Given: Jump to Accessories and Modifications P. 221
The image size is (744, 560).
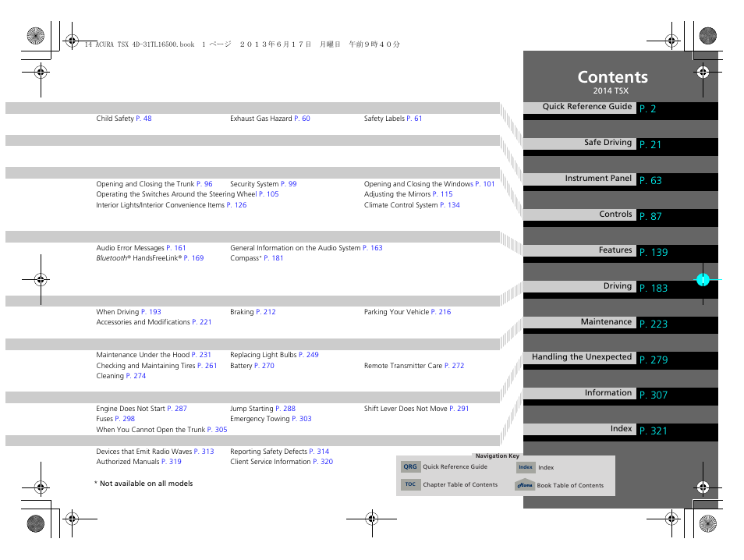Looking at the screenshot, I should click(x=154, y=322).
